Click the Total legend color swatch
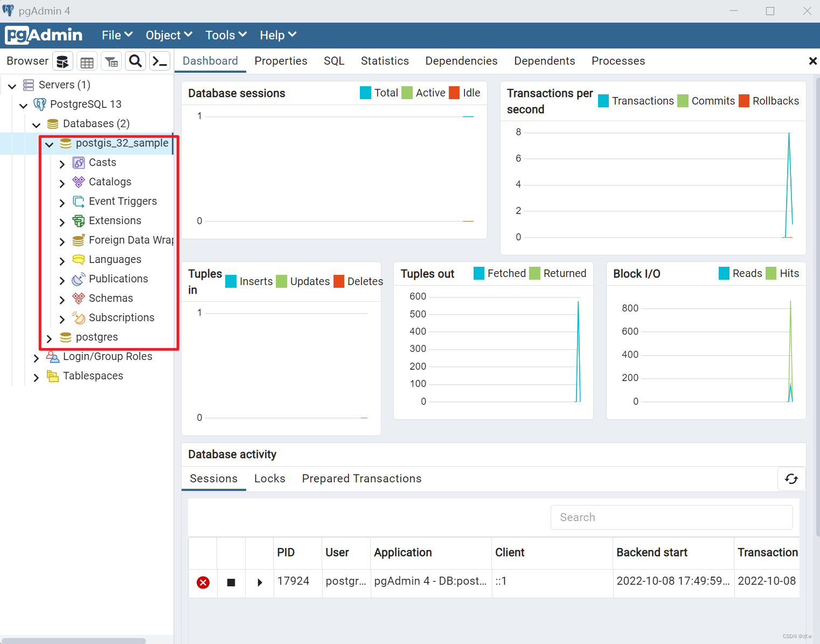The height and width of the screenshot is (644, 820). point(366,93)
